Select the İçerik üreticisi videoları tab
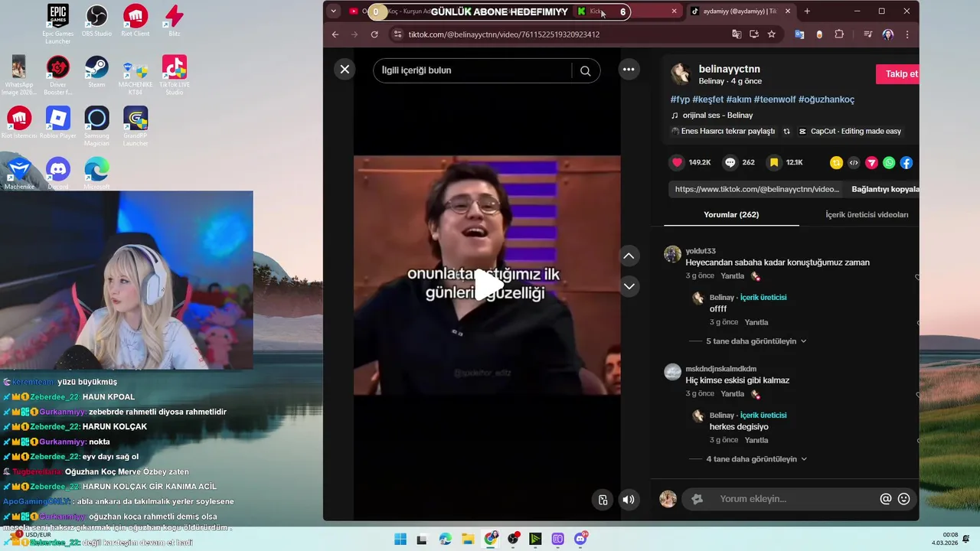980x551 pixels. tap(867, 215)
